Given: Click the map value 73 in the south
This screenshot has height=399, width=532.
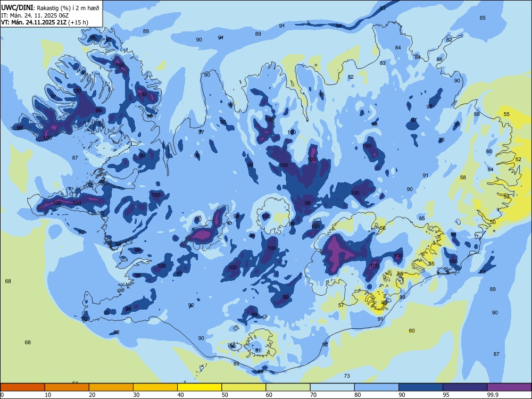Looking at the screenshot, I should coord(347,376).
